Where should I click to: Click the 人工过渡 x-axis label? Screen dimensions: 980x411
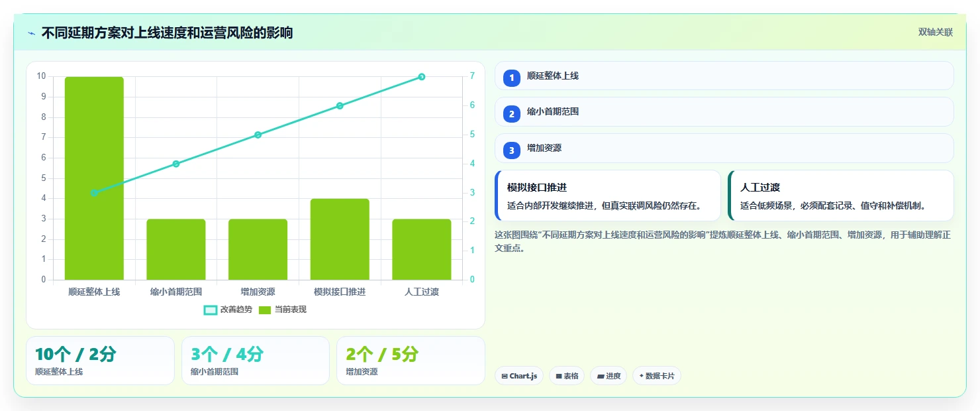tap(422, 292)
